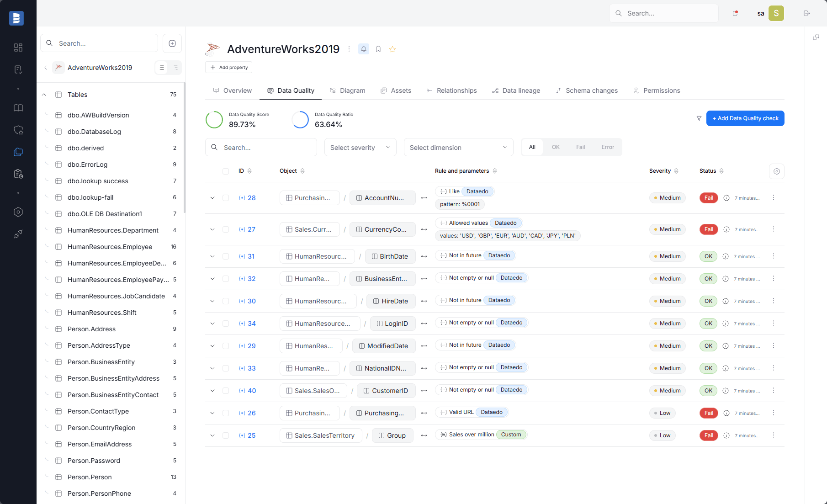The image size is (827, 504).
Task: Click the data quality checks search field
Action: pyautogui.click(x=261, y=147)
